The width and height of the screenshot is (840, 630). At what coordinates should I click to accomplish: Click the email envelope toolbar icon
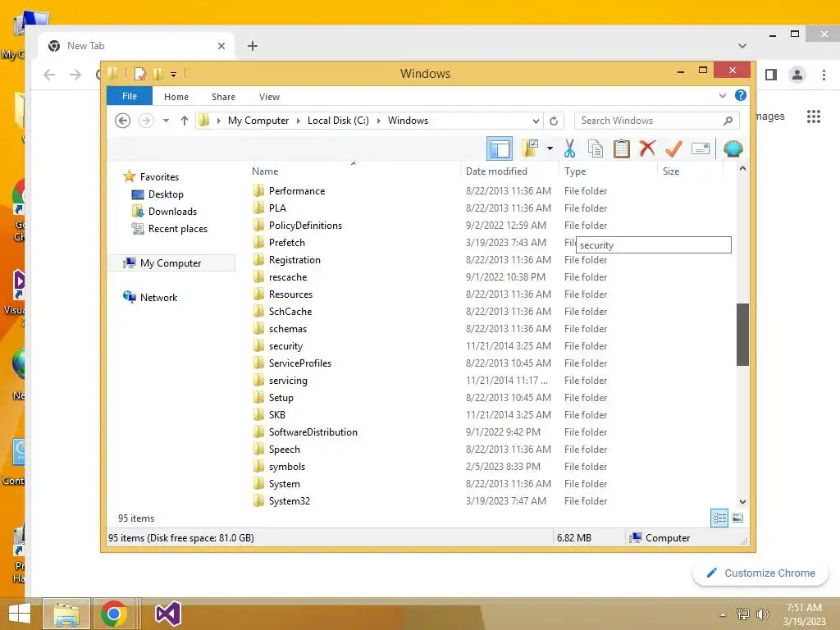701,148
